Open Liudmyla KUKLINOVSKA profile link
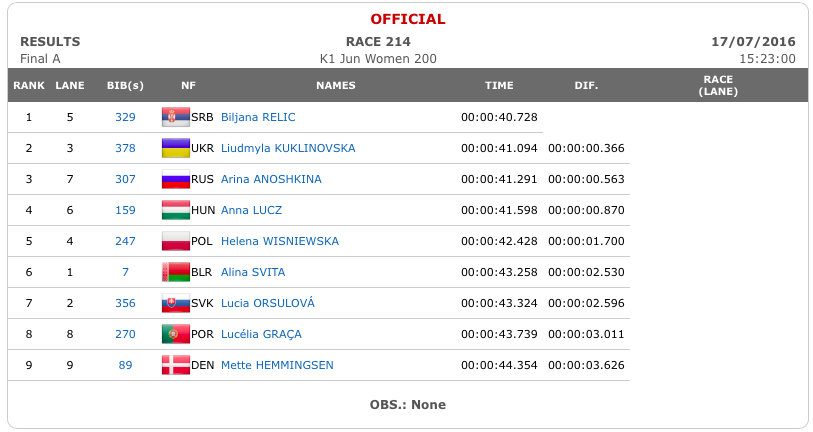The image size is (813, 432). click(x=288, y=148)
